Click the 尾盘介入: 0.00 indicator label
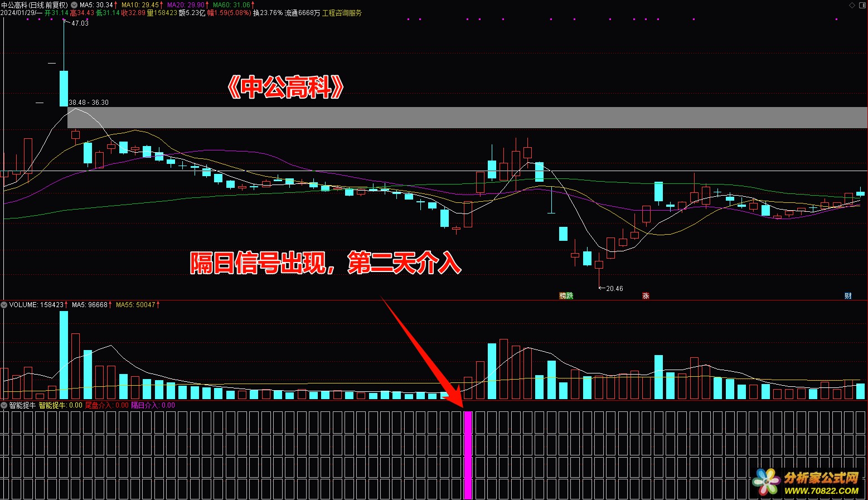This screenshot has height=500, width=868. tap(106, 405)
